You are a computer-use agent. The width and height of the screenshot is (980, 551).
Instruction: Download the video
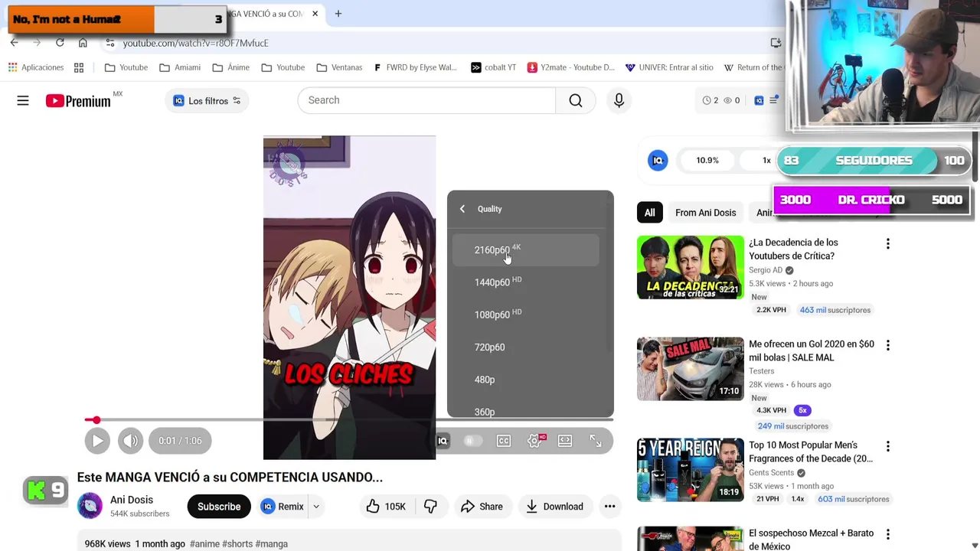[554, 507]
